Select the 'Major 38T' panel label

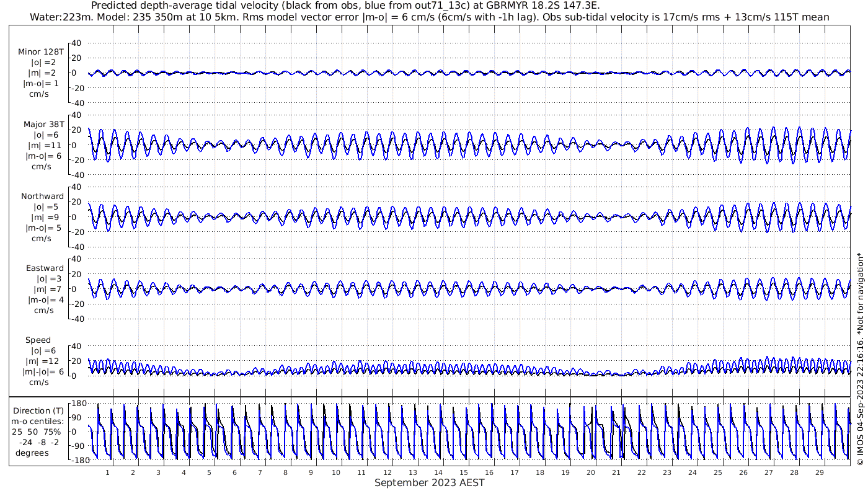(x=44, y=124)
